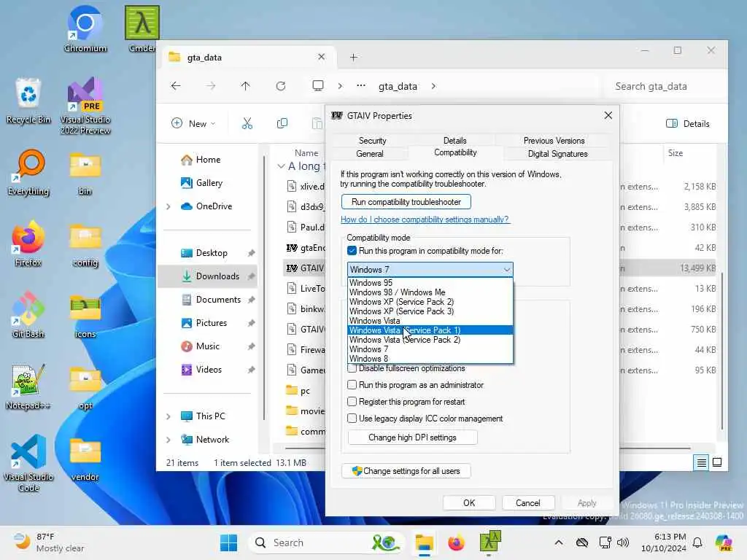747x560 pixels.
Task: Click Change settings for all users
Action: click(406, 471)
